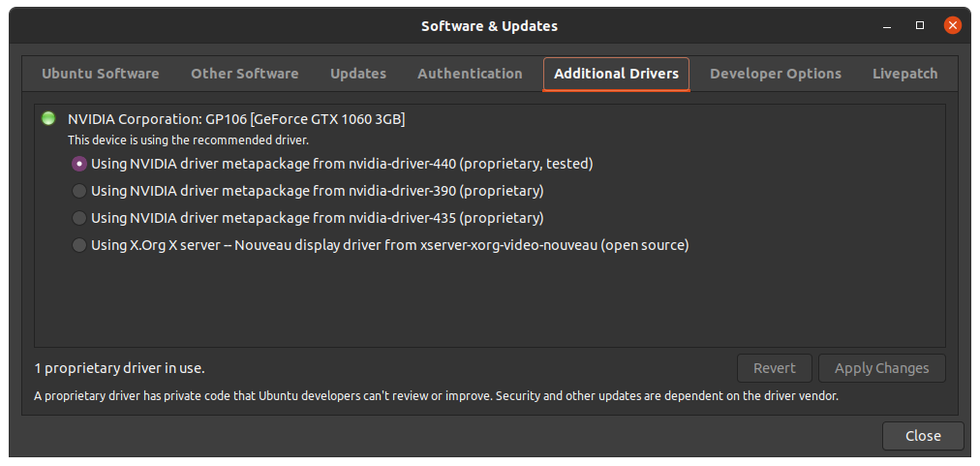Switch to the Other Software tab
Viewport: 980px width, 466px height.
click(x=245, y=74)
